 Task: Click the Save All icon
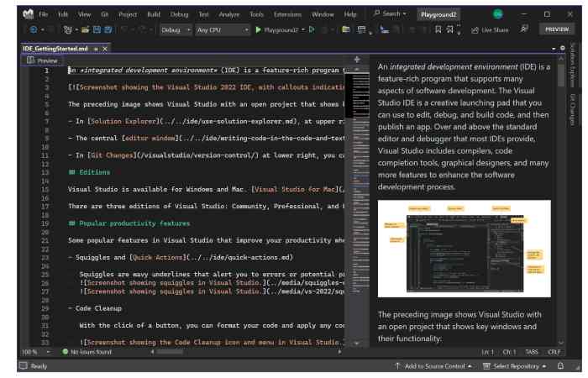(108, 29)
